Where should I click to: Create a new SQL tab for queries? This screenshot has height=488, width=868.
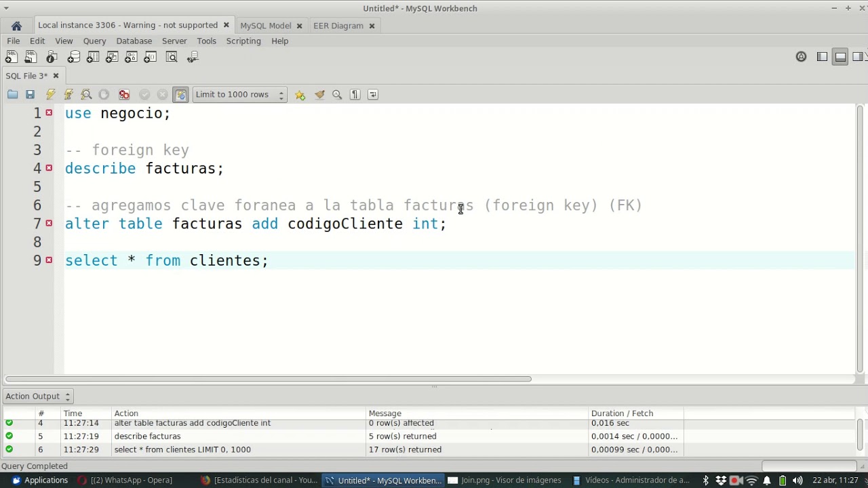coord(12,58)
